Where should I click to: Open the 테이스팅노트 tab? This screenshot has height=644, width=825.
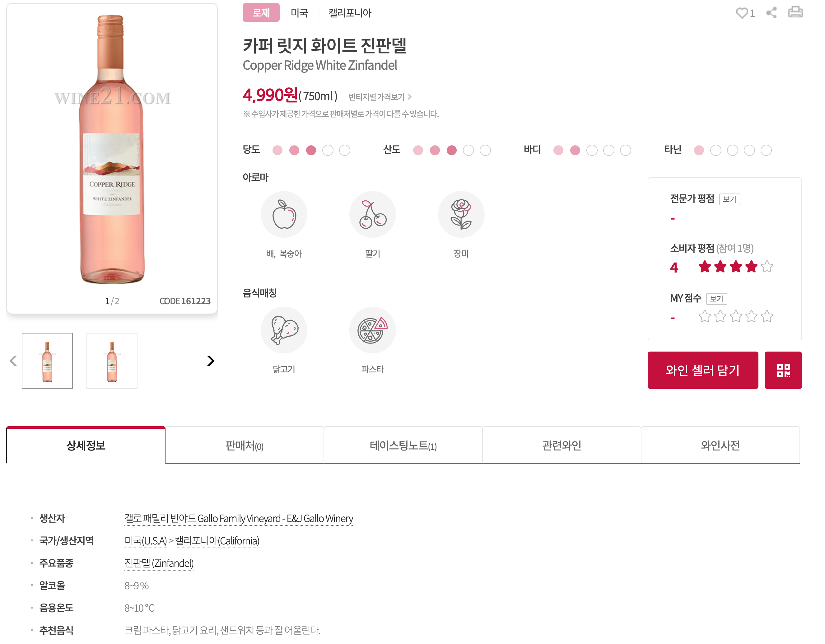coord(403,446)
